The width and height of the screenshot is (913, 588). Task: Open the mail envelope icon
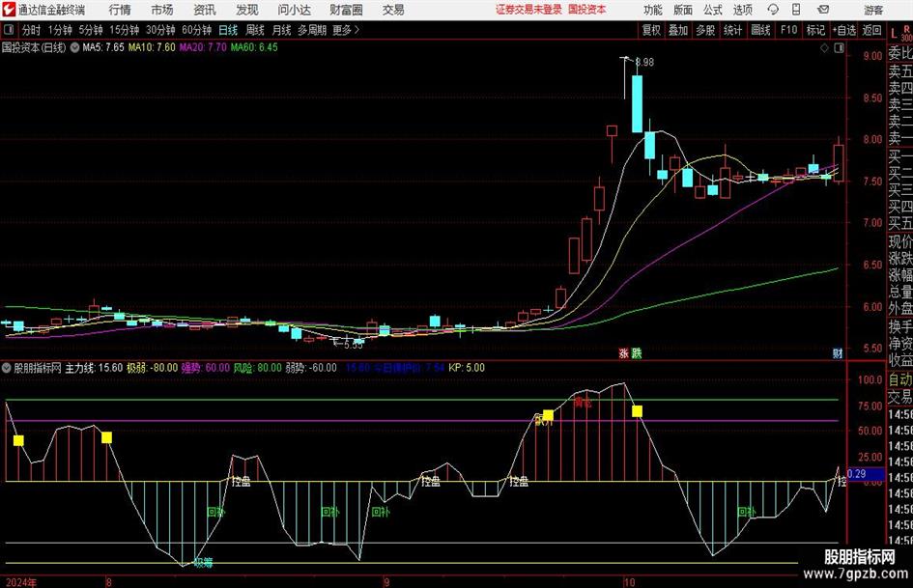(823, 10)
